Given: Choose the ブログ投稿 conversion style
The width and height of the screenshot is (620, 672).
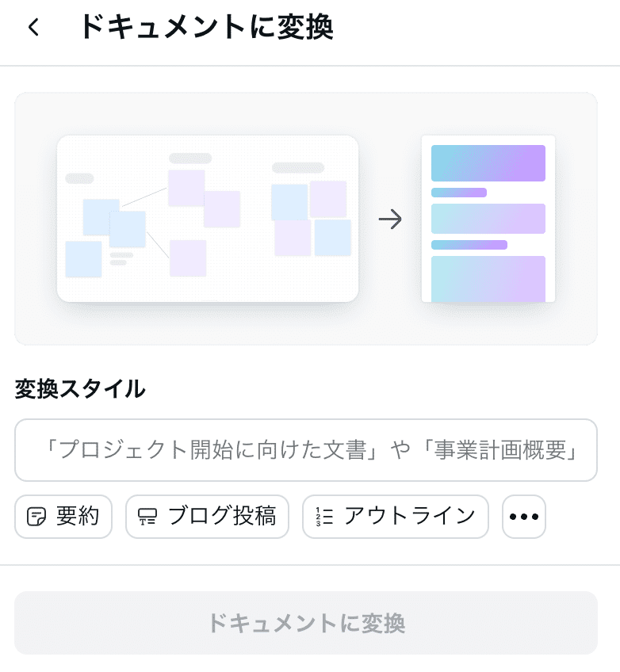Looking at the screenshot, I should pos(207,517).
